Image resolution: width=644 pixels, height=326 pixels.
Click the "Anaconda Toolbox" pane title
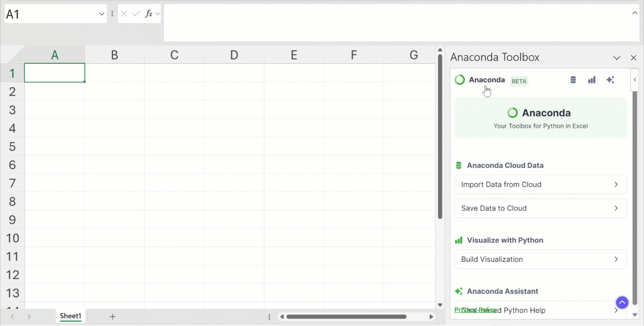(495, 57)
